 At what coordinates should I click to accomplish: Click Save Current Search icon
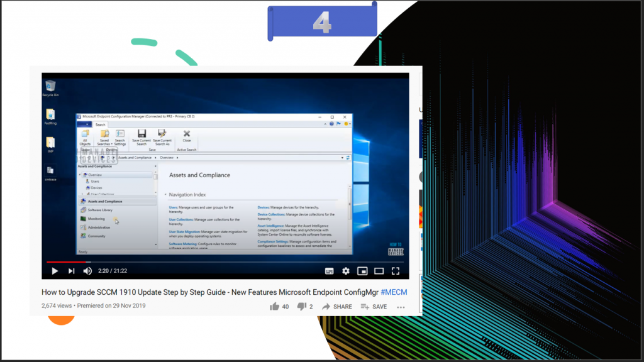click(142, 138)
